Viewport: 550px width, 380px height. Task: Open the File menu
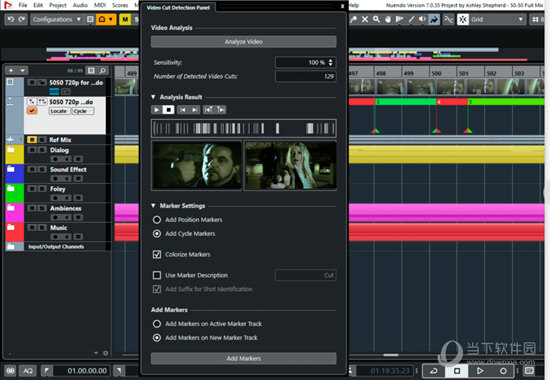coord(23,5)
